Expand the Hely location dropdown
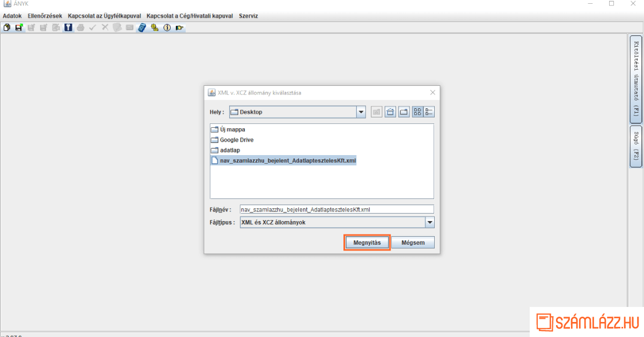Viewport: 644px width, 337px height. (x=361, y=112)
